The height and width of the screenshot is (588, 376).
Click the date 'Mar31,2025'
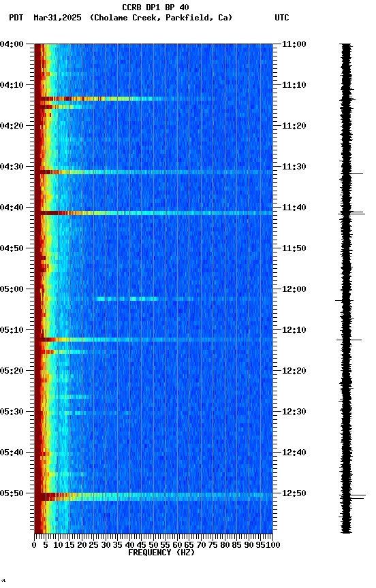tap(57, 18)
